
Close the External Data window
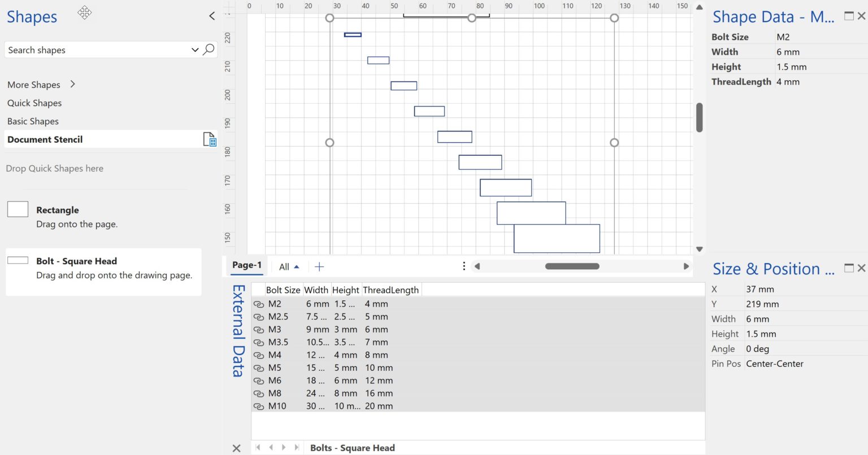click(237, 448)
